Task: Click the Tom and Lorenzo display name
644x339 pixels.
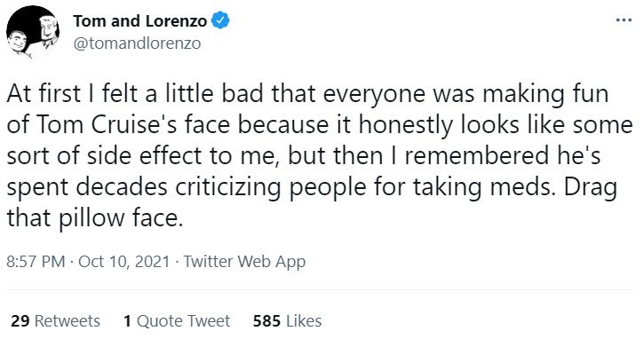Action: tap(140, 21)
